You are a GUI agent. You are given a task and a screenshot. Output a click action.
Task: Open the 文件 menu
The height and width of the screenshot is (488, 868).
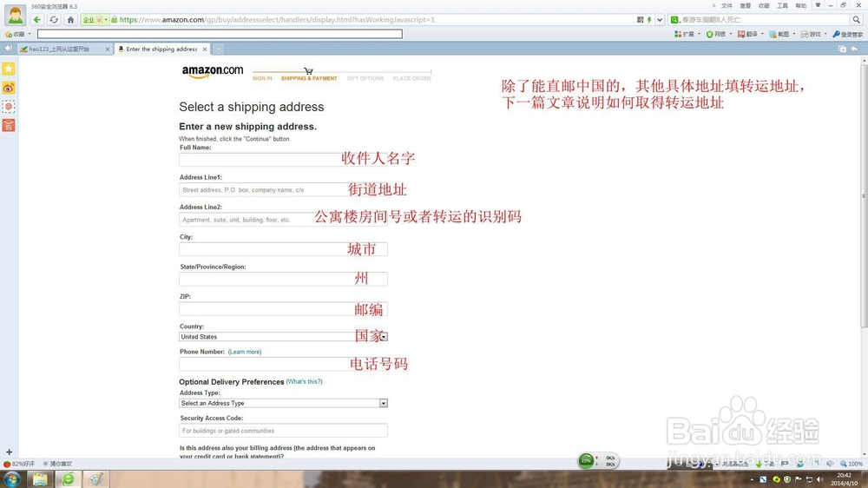point(727,5)
